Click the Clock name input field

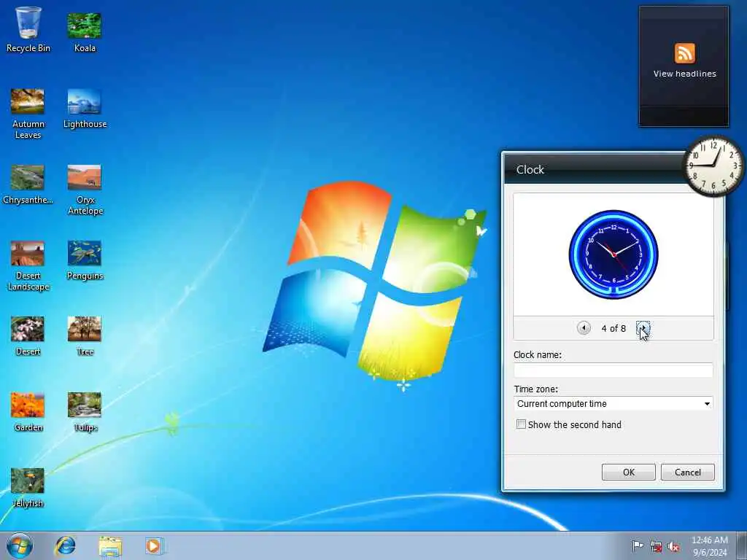[614, 370]
